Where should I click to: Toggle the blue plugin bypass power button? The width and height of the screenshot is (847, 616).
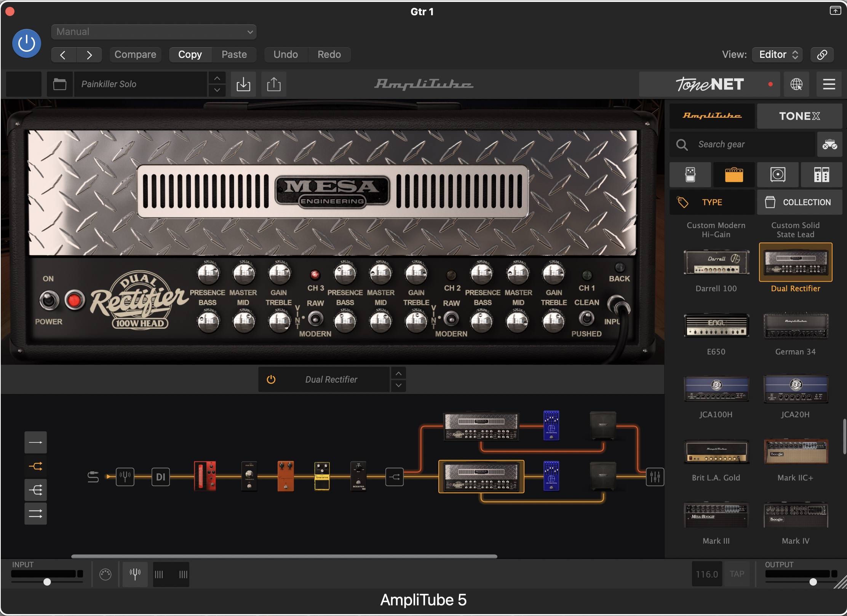click(x=27, y=43)
